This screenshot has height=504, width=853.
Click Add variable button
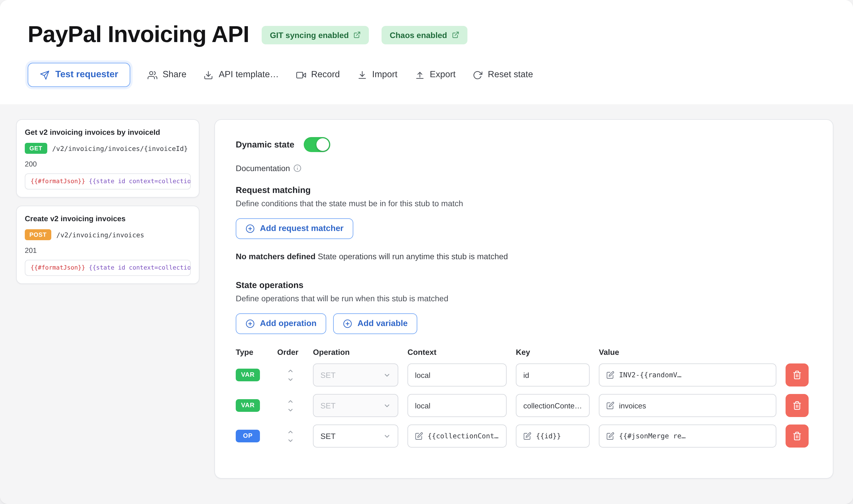(x=375, y=324)
